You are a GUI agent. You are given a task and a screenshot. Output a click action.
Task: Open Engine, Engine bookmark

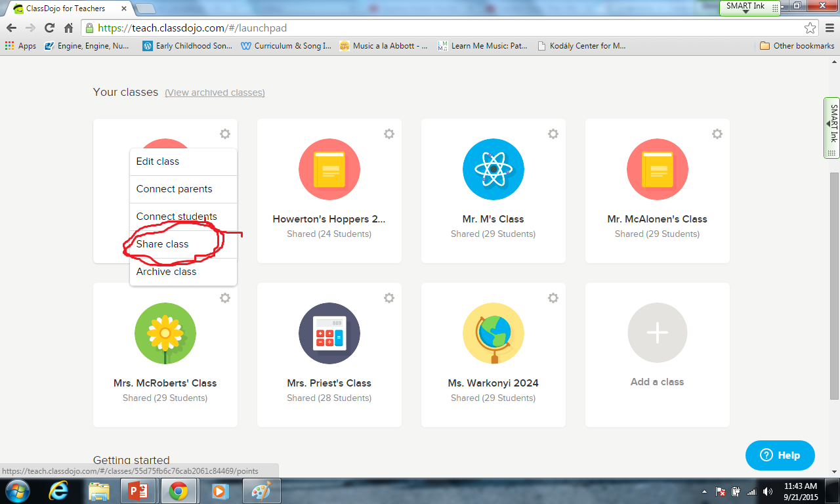tap(87, 46)
